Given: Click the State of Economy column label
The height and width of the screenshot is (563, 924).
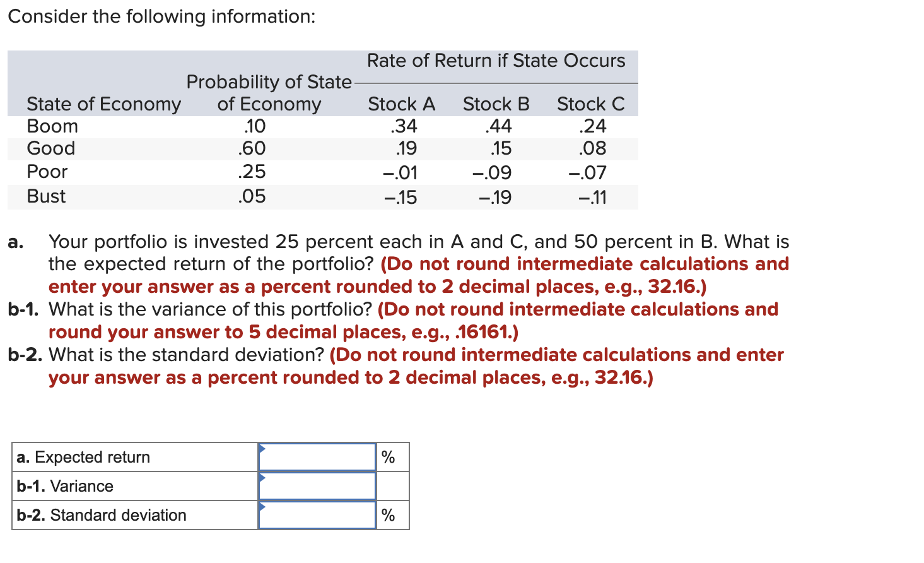Looking at the screenshot, I should click(x=103, y=104).
